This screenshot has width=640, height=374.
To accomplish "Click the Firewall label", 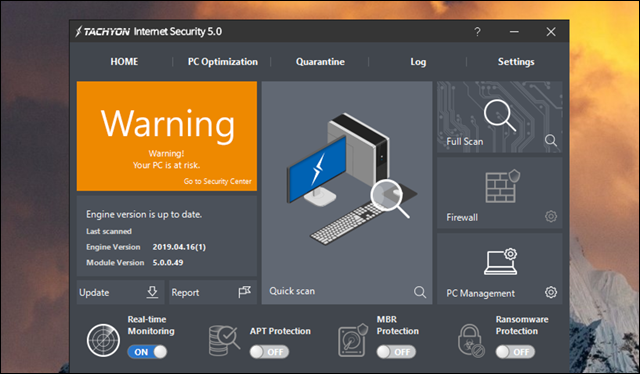I will (x=462, y=217).
